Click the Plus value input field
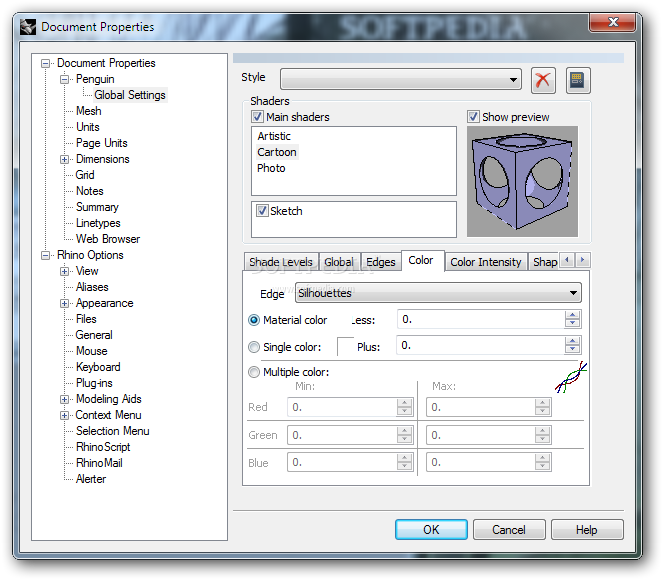Image resolution: width=663 pixels, height=580 pixels. (480, 345)
